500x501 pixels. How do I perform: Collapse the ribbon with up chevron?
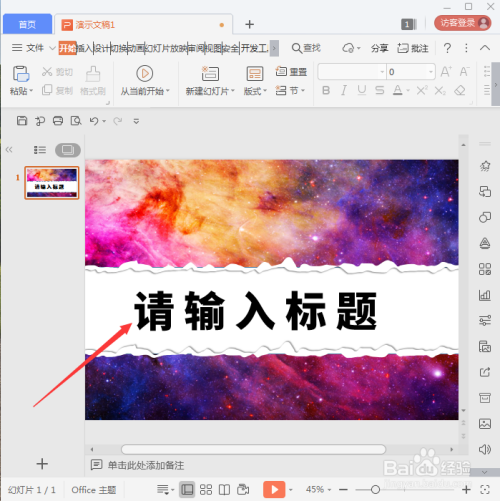click(485, 48)
